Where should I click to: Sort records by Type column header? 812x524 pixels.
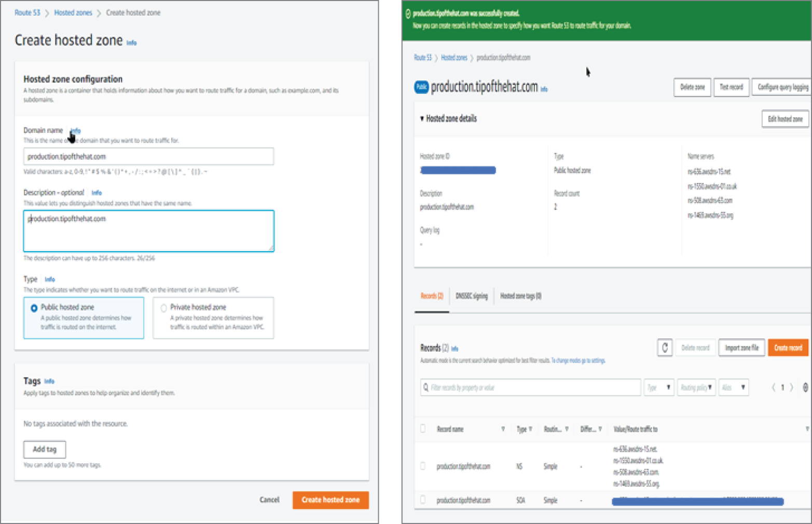click(524, 429)
